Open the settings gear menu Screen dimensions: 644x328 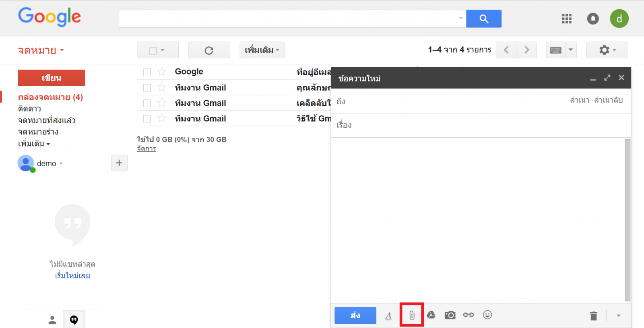(607, 50)
